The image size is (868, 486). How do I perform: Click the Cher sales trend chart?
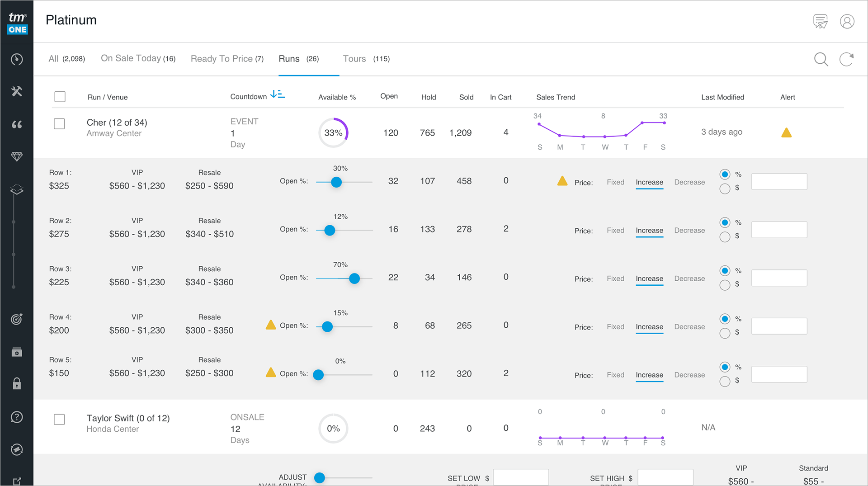(601, 132)
